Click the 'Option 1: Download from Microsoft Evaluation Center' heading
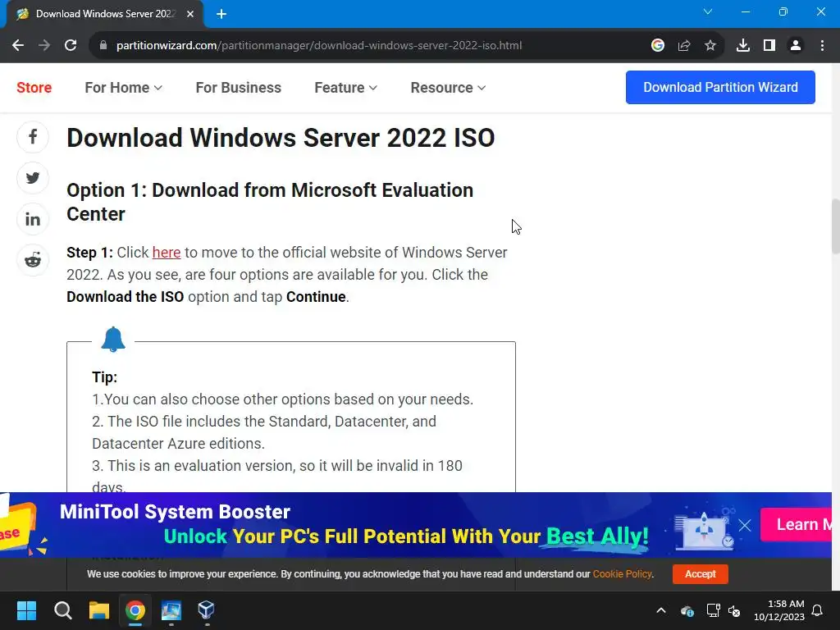 270,202
